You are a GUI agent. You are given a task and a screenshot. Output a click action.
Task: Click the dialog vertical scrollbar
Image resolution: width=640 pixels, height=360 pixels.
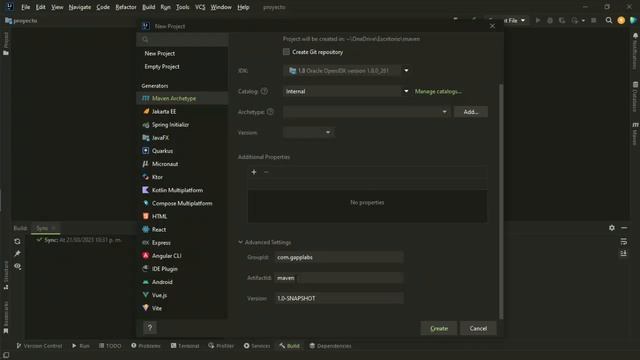pyautogui.click(x=501, y=201)
